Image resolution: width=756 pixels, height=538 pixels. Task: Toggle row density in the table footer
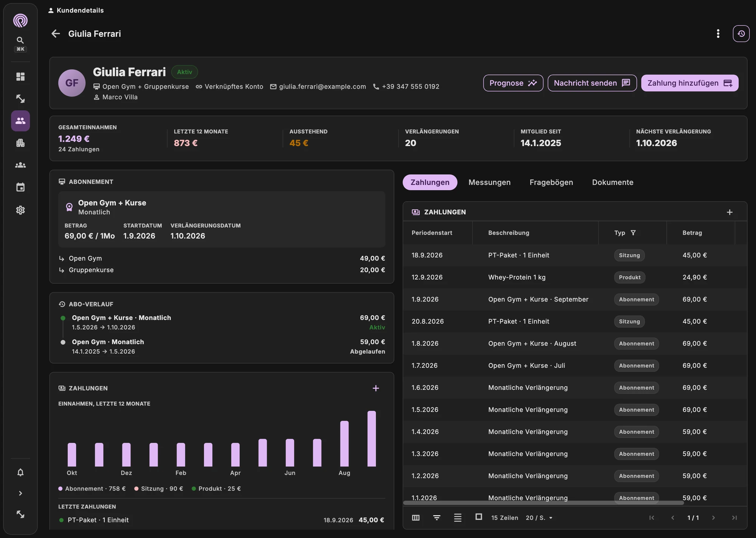click(458, 518)
